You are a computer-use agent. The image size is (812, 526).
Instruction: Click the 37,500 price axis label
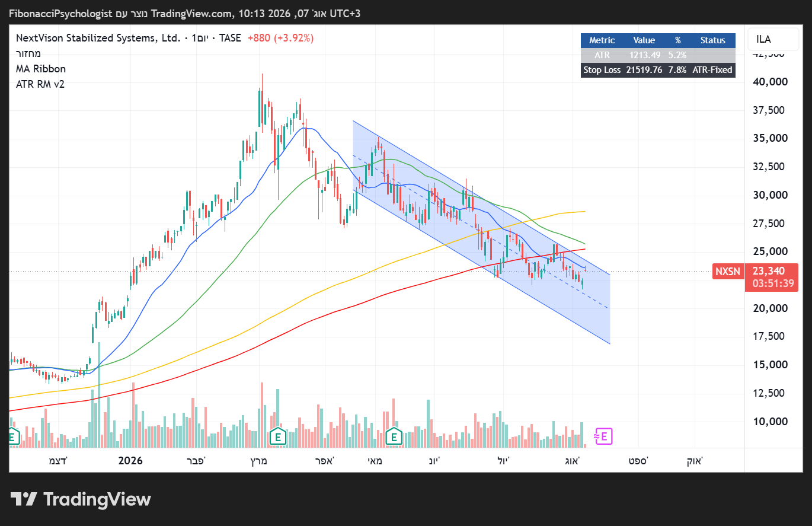click(769, 110)
